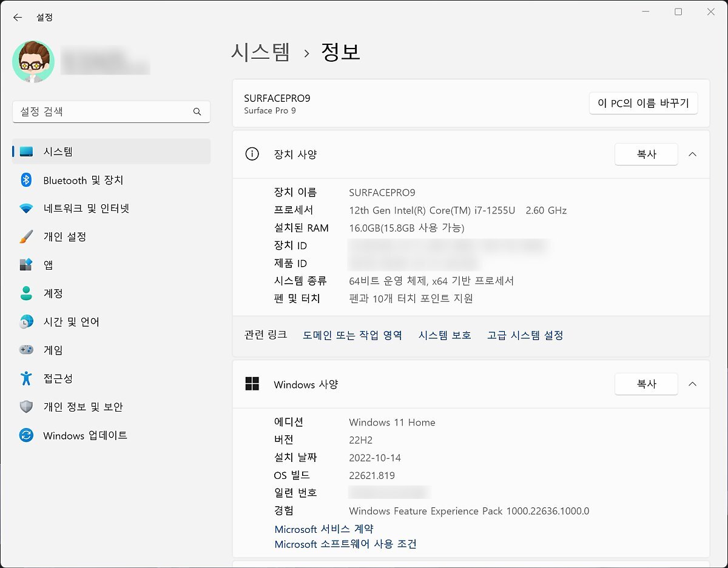
Task: Open Microsoft 서비스 계약 link
Action: (x=324, y=529)
